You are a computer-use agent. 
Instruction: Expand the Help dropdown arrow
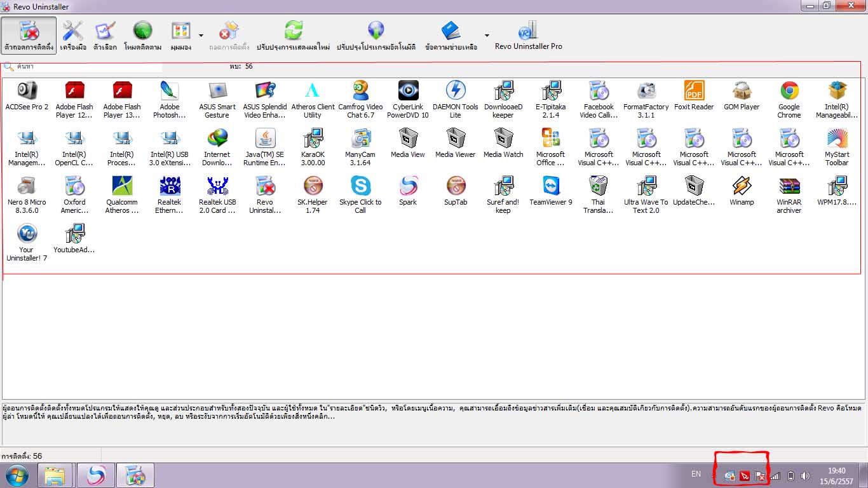(487, 36)
